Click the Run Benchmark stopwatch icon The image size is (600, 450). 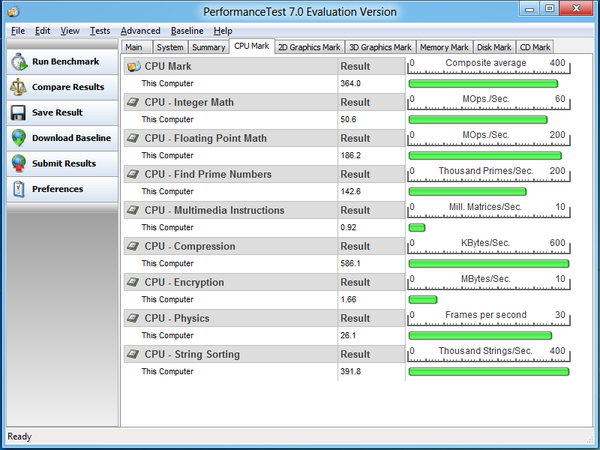(x=19, y=62)
